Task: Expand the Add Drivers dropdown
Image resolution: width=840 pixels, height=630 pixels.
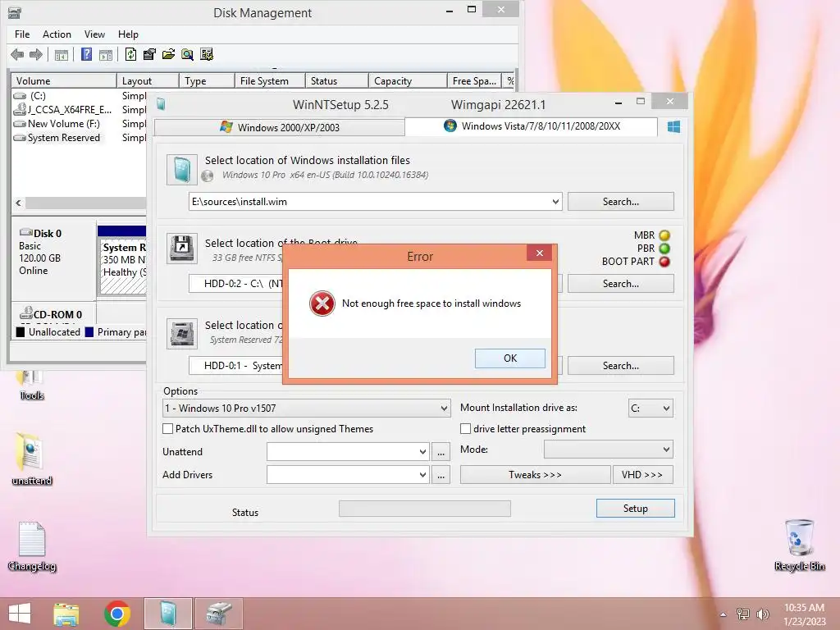Action: (422, 475)
